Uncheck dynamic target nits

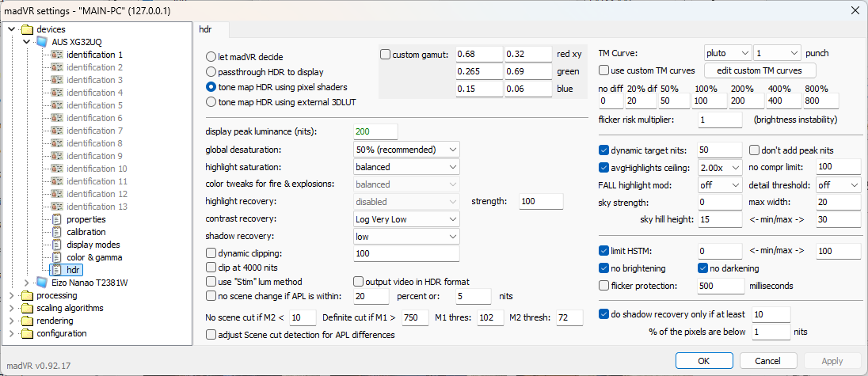tap(604, 150)
